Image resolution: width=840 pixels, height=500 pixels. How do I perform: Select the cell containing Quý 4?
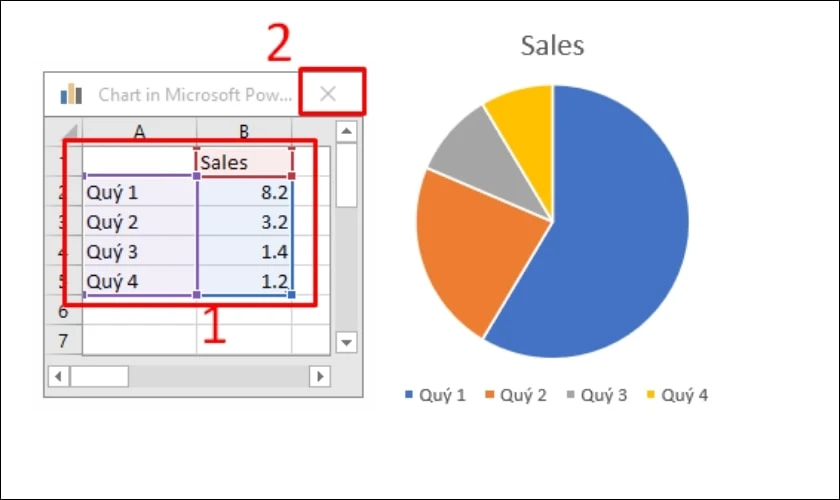(x=139, y=280)
